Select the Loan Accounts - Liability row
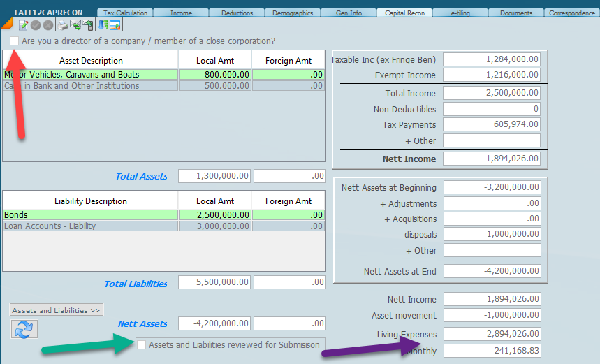The width and height of the screenshot is (600, 364). 91,226
